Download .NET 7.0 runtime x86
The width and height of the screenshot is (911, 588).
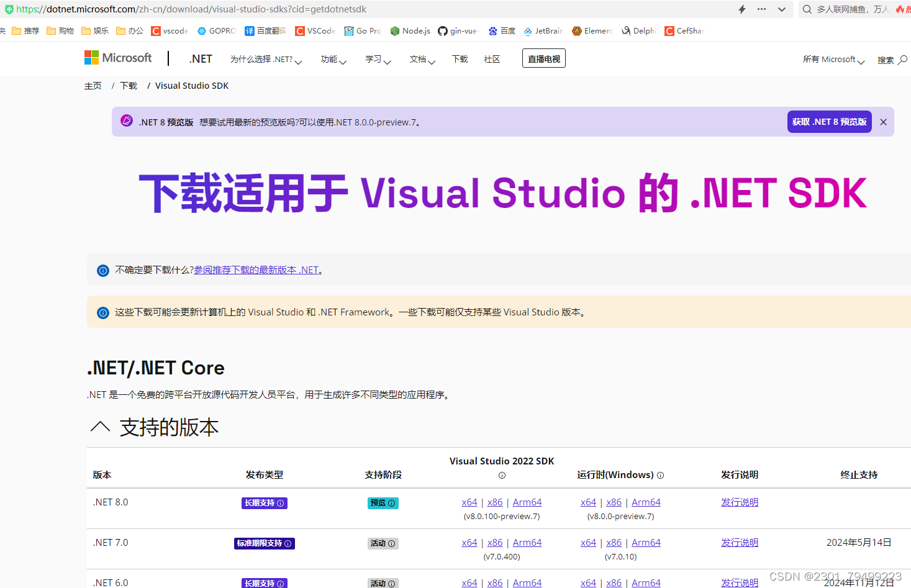pyautogui.click(x=614, y=543)
